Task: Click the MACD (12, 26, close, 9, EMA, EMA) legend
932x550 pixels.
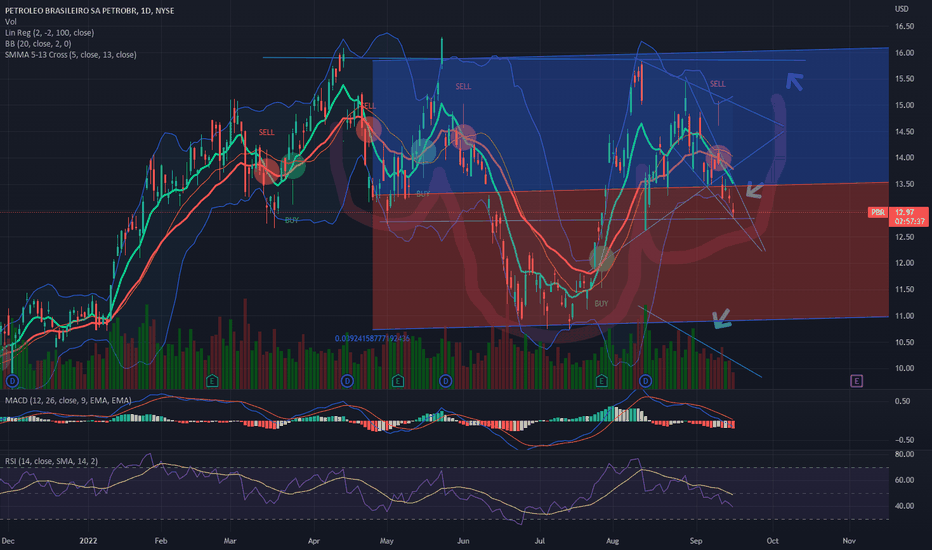Action: 68,400
